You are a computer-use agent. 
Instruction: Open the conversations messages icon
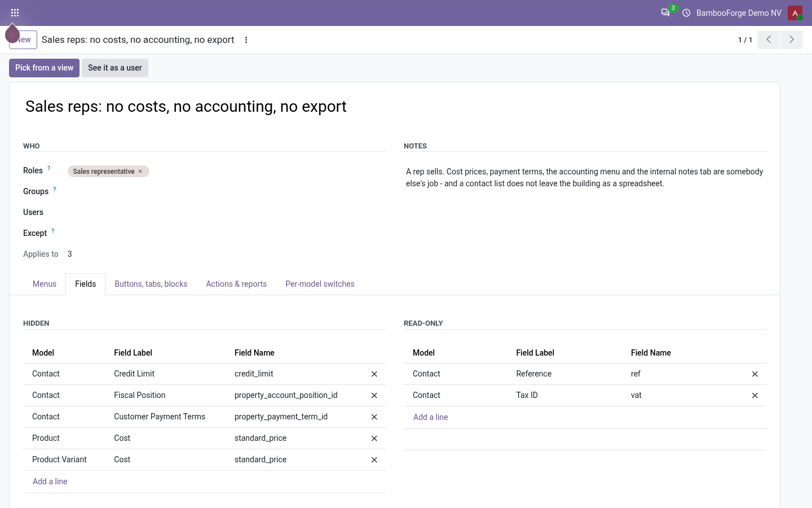[x=665, y=12]
